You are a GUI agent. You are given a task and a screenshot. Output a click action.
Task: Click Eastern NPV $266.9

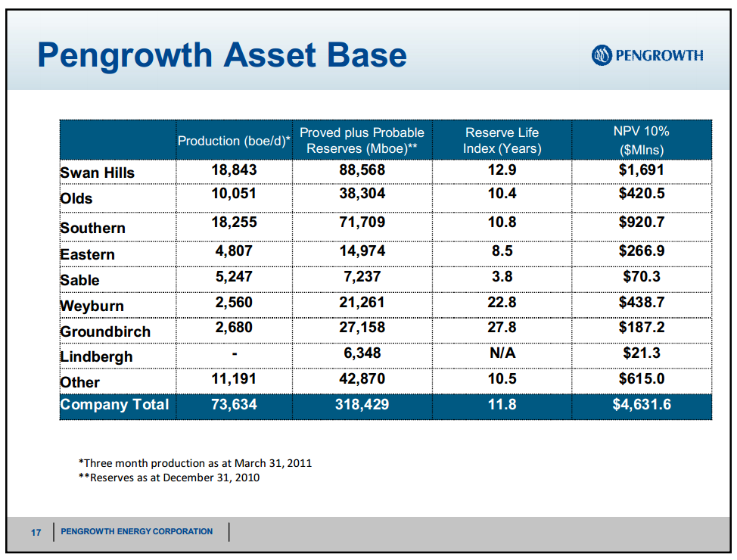pos(642,250)
